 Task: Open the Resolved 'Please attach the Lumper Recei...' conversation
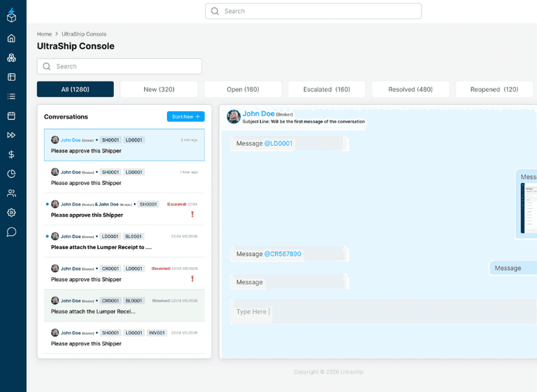124,306
